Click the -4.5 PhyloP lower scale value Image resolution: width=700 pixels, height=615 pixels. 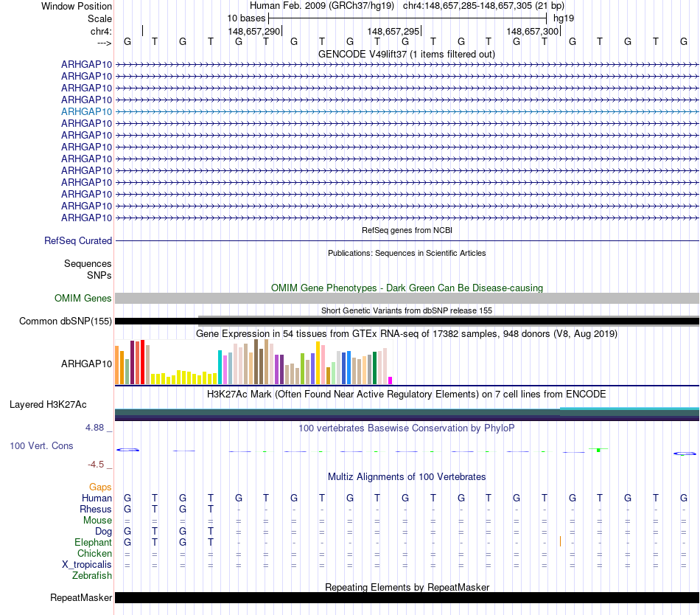(96, 465)
